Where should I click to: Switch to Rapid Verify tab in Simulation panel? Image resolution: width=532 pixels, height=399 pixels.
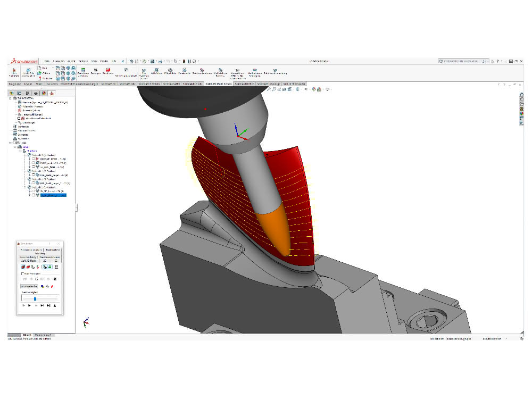point(53,250)
